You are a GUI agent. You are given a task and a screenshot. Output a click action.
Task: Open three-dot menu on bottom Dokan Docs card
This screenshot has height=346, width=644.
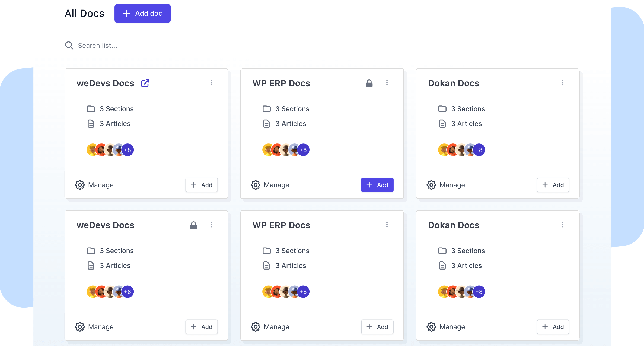[x=563, y=225]
